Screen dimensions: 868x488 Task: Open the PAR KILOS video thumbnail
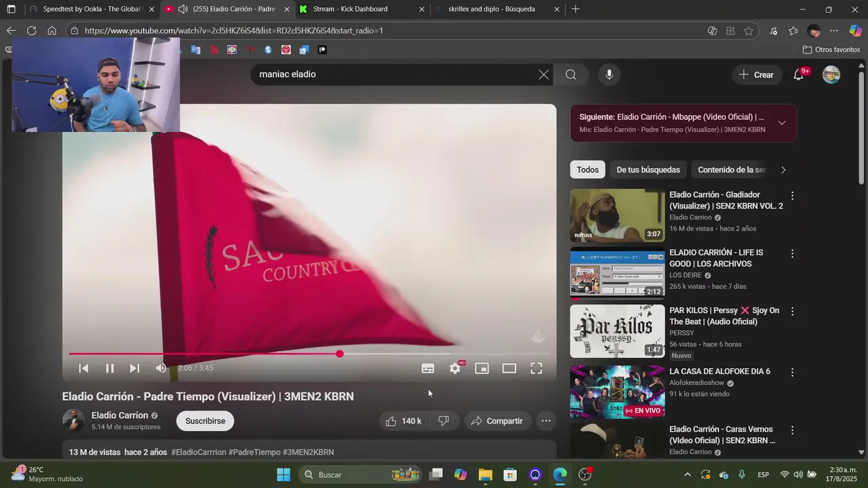point(617,331)
